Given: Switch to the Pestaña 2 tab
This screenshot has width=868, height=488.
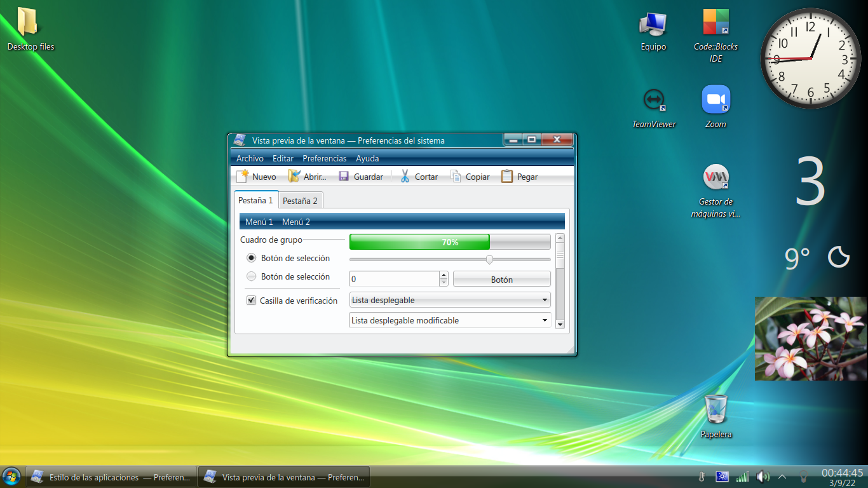Looking at the screenshot, I should [300, 200].
